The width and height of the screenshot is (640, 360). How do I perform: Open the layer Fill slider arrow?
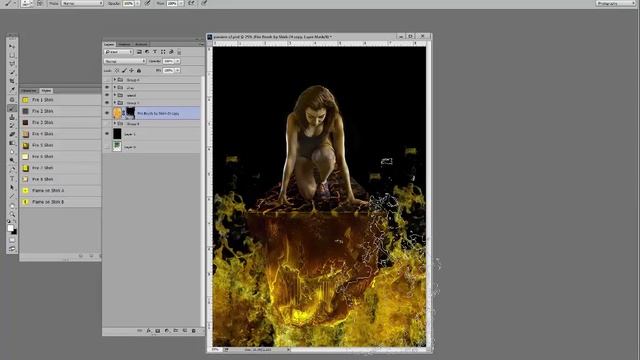click(x=178, y=70)
